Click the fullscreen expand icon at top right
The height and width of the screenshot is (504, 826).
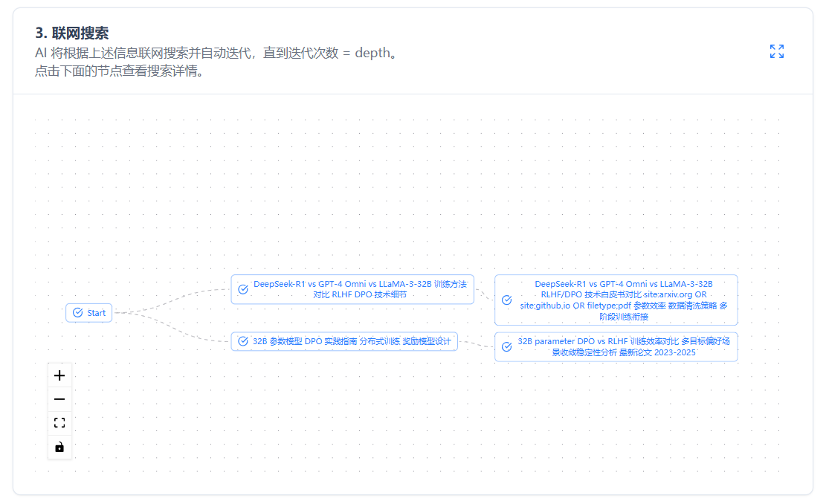(x=777, y=51)
